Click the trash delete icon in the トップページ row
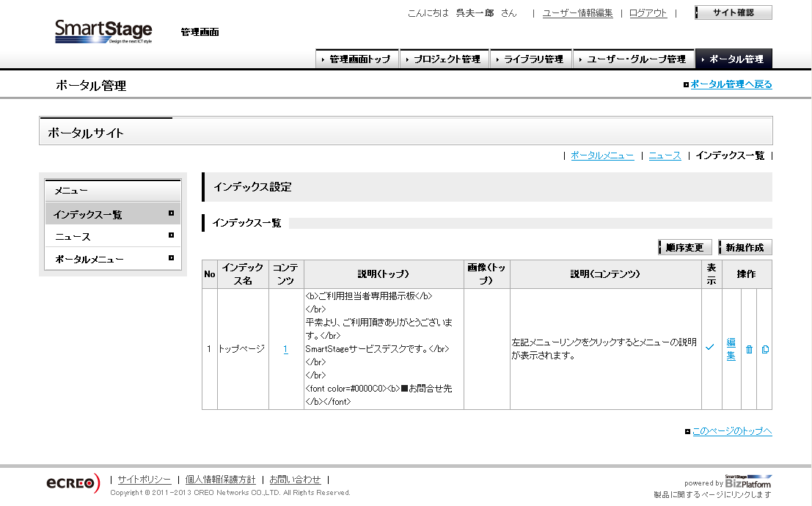 point(749,350)
